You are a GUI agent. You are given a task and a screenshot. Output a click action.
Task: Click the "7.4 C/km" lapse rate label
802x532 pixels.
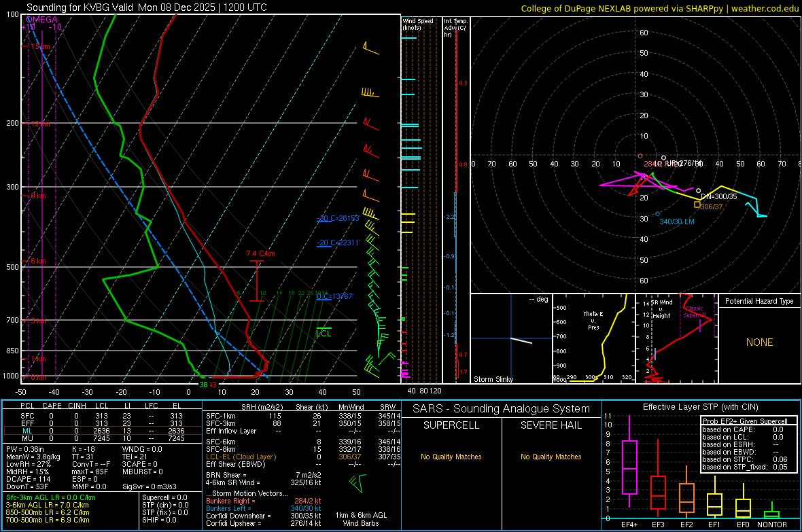[x=260, y=253]
